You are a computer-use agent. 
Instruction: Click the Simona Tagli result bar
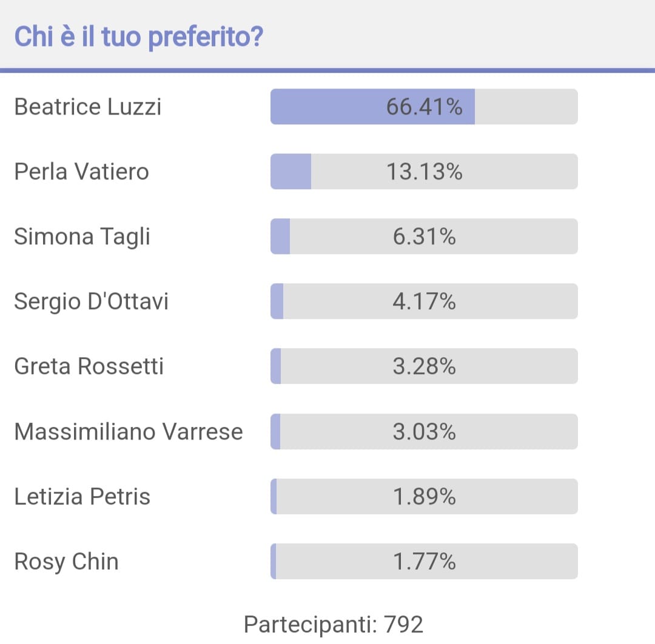tap(424, 236)
